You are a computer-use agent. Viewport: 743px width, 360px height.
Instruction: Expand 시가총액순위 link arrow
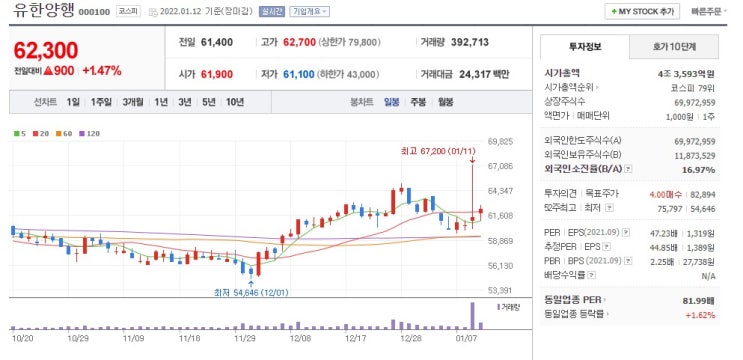click(x=571, y=88)
